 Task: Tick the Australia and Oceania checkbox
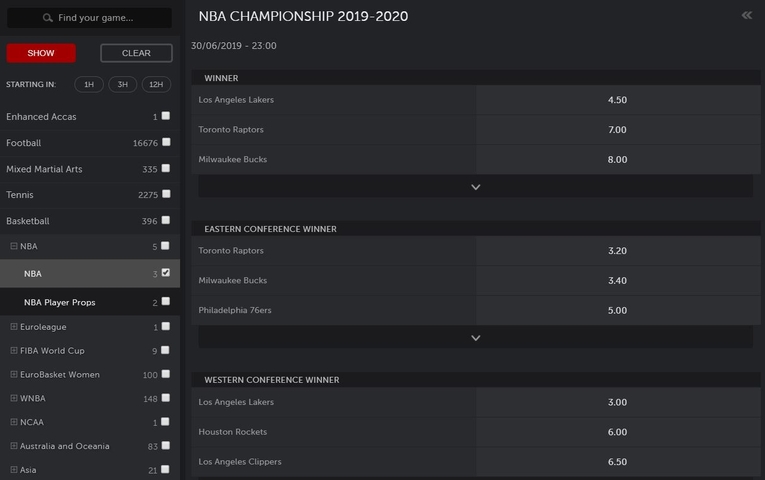[166, 445]
